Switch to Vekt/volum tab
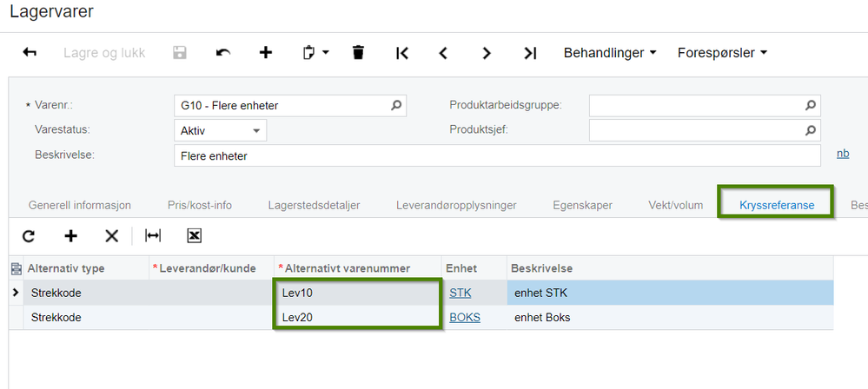The height and width of the screenshot is (389, 868). click(x=675, y=205)
